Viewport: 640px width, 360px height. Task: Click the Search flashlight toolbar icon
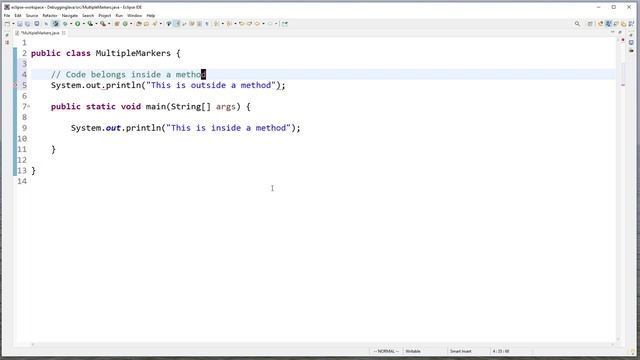[155, 24]
